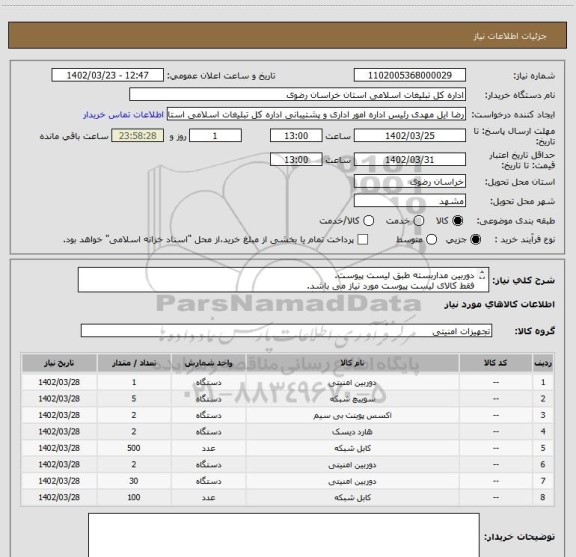Viewport: 576px width, 557px height.
Task: Click the شرح کلی نیاز description box
Action: pos(283,280)
